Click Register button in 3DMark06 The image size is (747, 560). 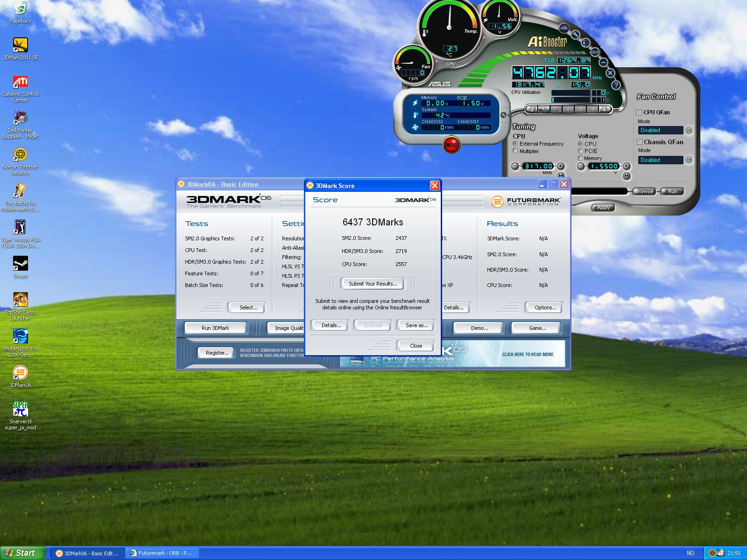click(x=217, y=353)
